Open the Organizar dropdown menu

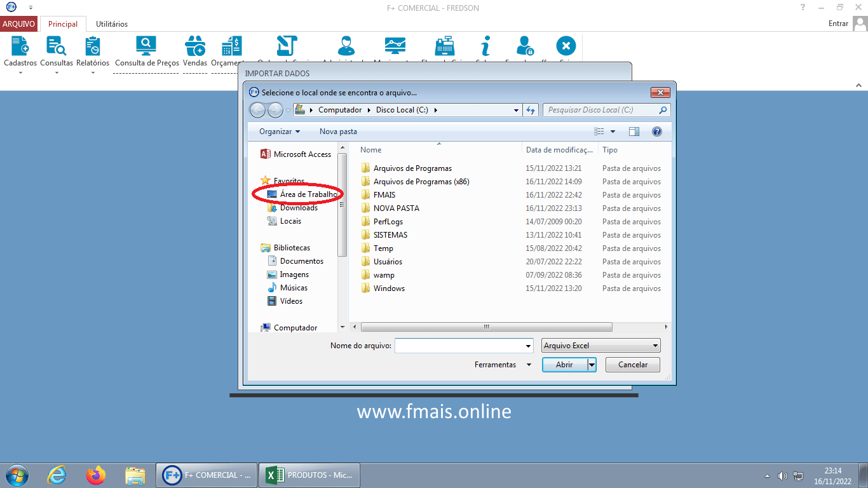[280, 132]
